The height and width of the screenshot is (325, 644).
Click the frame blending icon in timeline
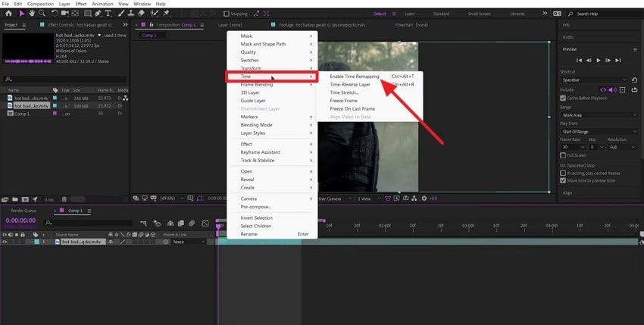[181, 223]
